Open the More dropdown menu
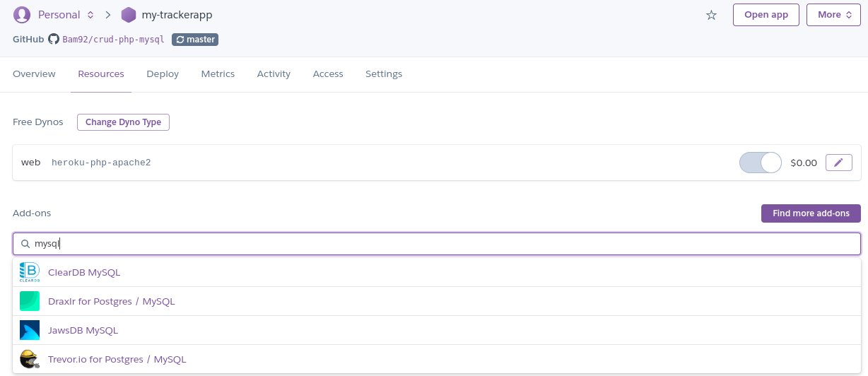The height and width of the screenshot is (376, 868). click(833, 15)
